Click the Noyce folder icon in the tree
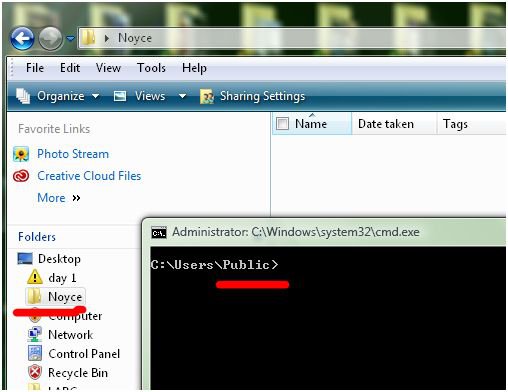The image size is (508, 392). click(35, 296)
